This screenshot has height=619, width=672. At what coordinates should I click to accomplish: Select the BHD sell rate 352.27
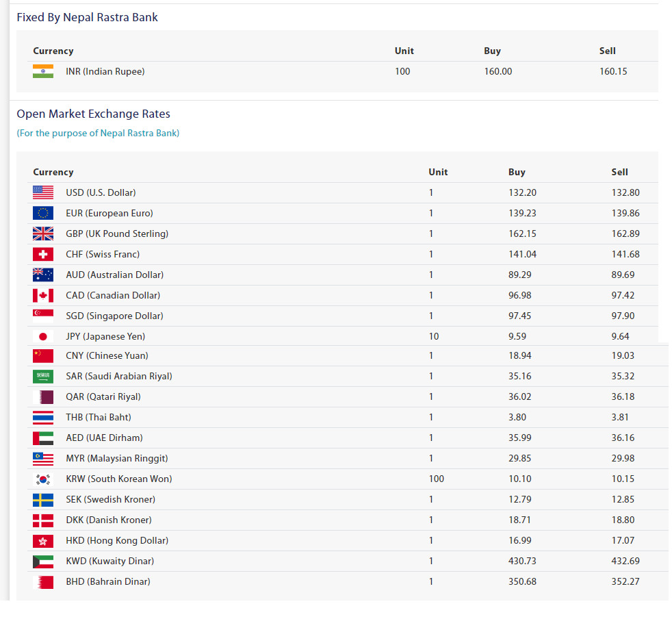tap(625, 582)
